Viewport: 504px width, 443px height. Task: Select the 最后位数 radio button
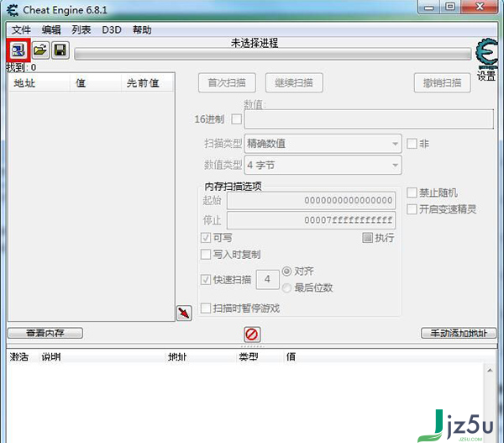(286, 287)
